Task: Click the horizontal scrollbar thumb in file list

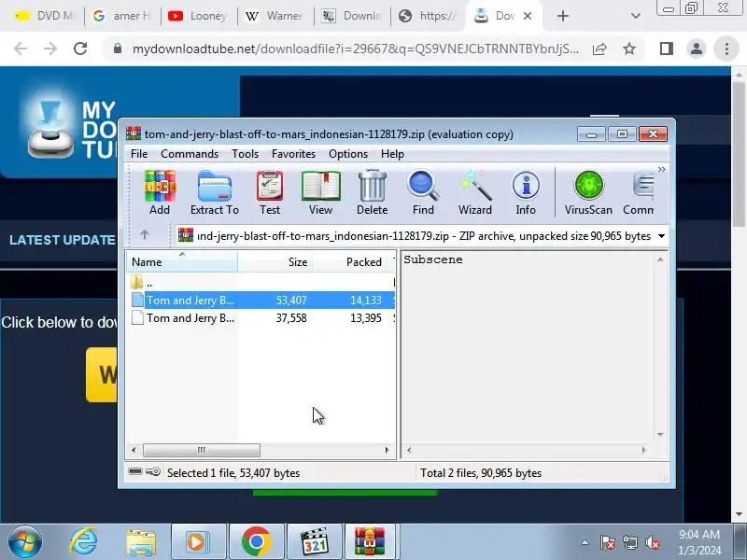Action: pos(202,450)
